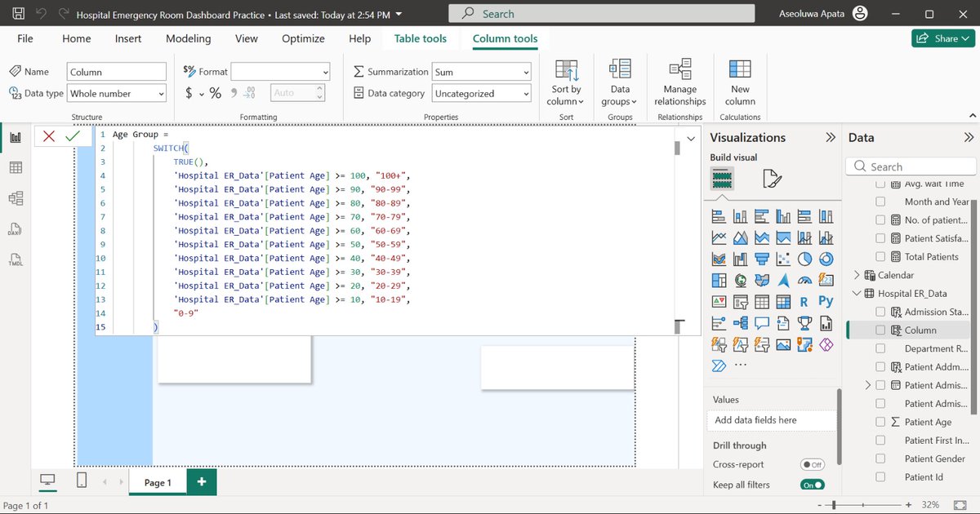The height and width of the screenshot is (514, 980).
Task: Select the Python visual
Action: click(826, 302)
